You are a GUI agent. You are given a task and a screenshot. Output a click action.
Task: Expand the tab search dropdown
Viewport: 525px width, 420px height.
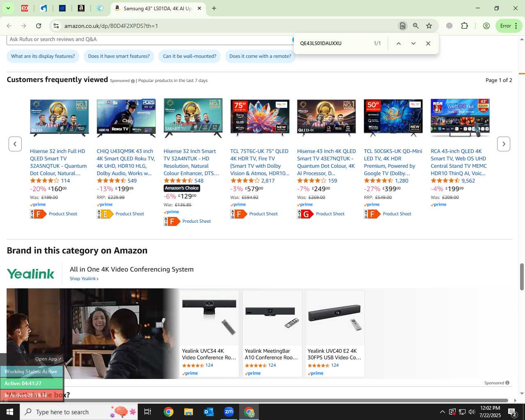8,8
